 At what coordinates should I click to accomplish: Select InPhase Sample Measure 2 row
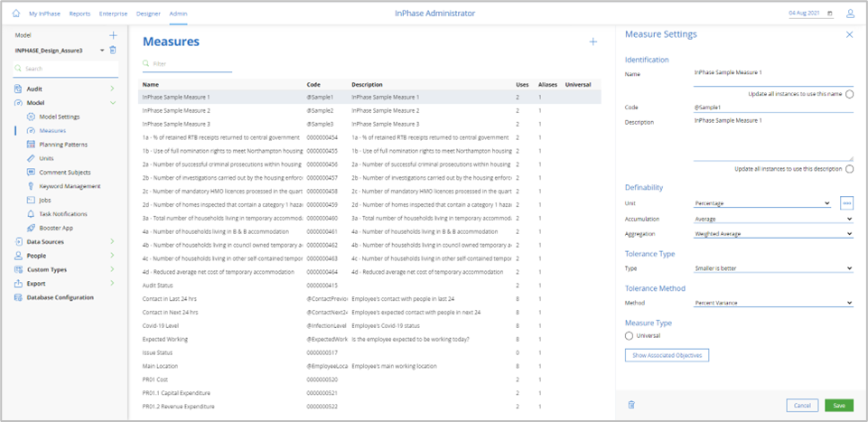pyautogui.click(x=369, y=110)
